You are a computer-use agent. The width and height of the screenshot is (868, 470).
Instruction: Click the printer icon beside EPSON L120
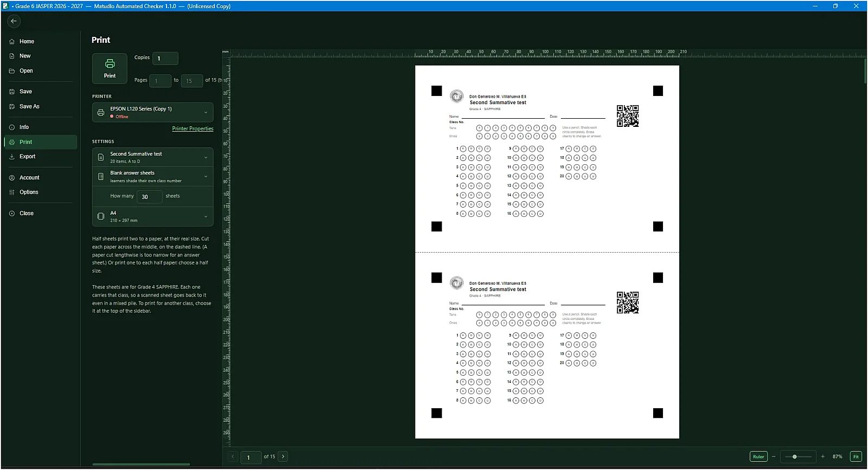point(100,112)
